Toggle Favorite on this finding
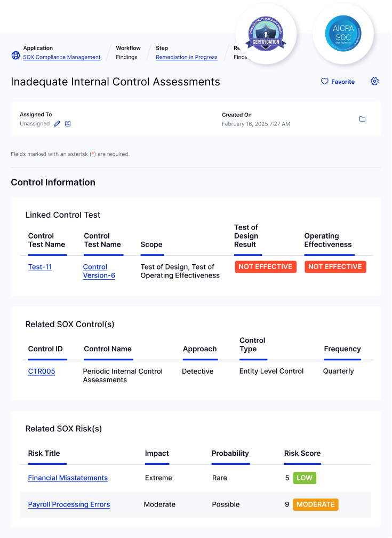The image size is (392, 538). click(x=338, y=81)
